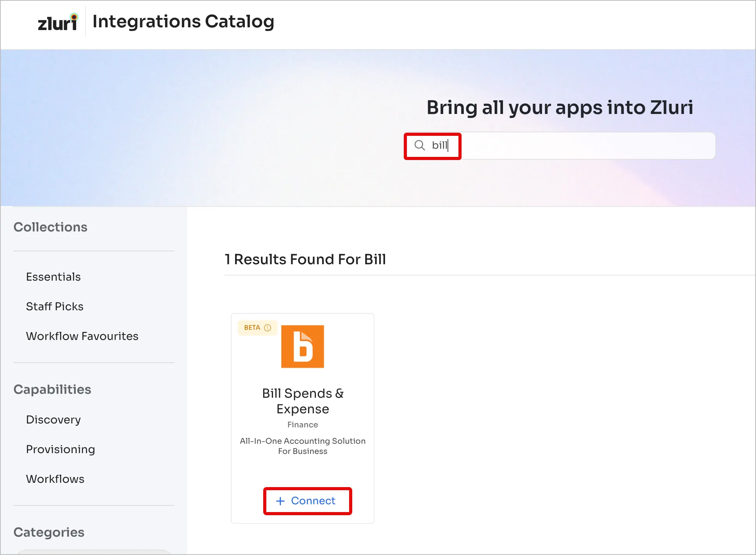Screen dimensions: 756x555
Task: Filter by Provisioning capability
Action: pyautogui.click(x=61, y=449)
